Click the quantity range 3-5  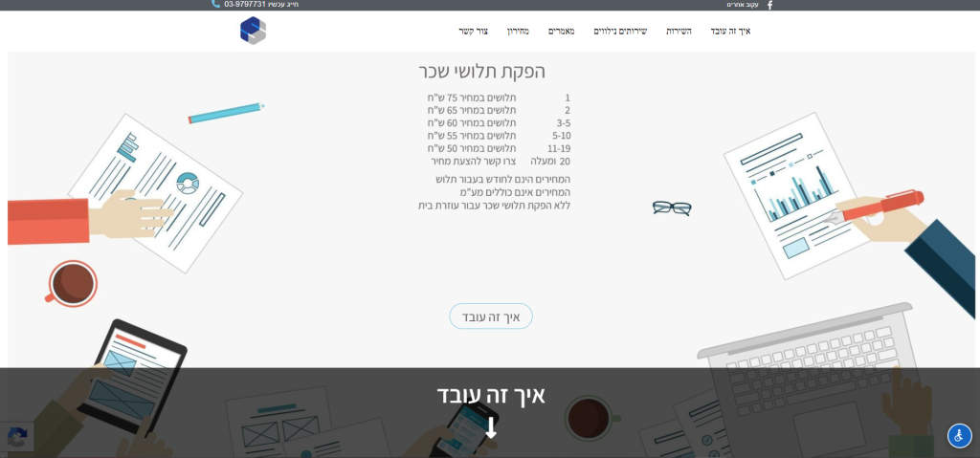(x=564, y=123)
